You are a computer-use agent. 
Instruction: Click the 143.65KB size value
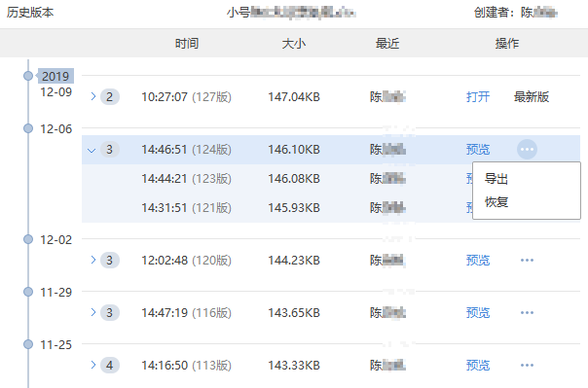pos(294,313)
